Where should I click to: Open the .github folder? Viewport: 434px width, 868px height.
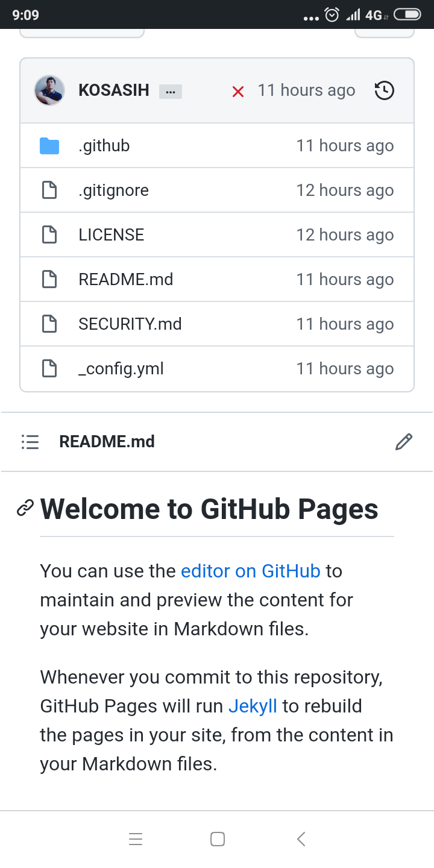(x=104, y=146)
